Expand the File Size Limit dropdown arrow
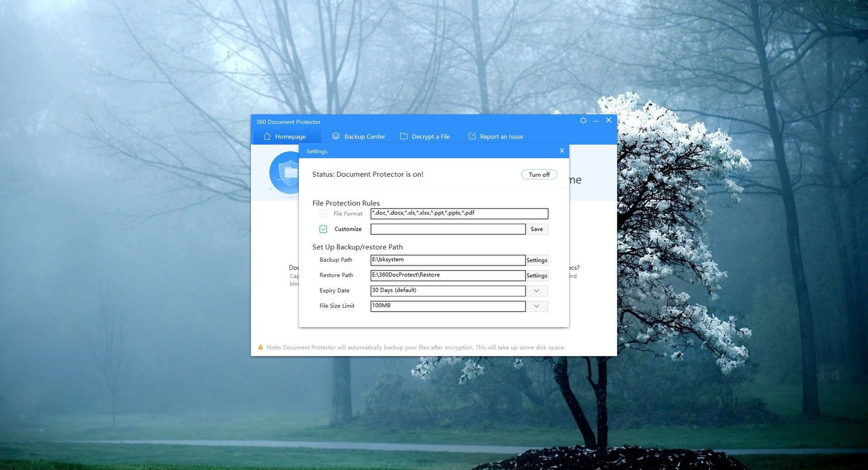868x470 pixels. [537, 306]
